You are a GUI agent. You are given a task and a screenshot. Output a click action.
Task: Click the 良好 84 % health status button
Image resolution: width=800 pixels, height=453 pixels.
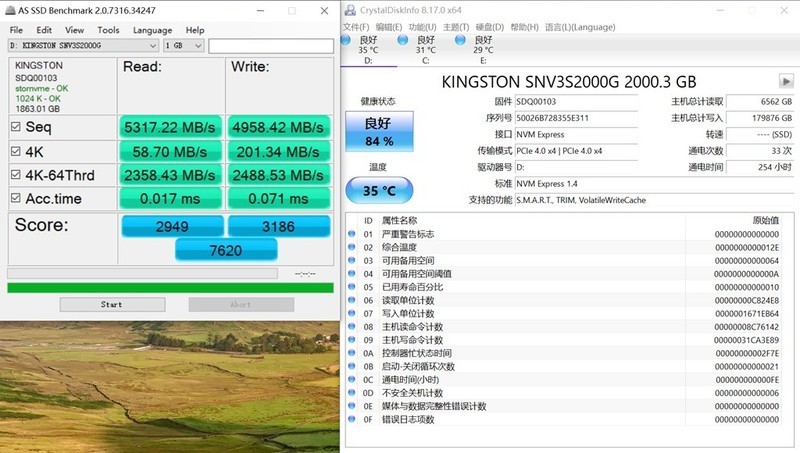coord(379,132)
